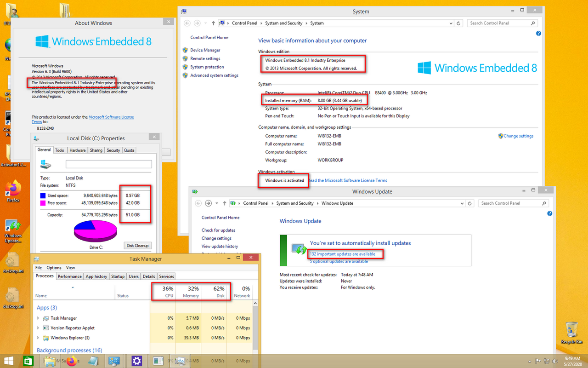
Task: Click the blue Used space color swatch
Action: [x=43, y=195]
